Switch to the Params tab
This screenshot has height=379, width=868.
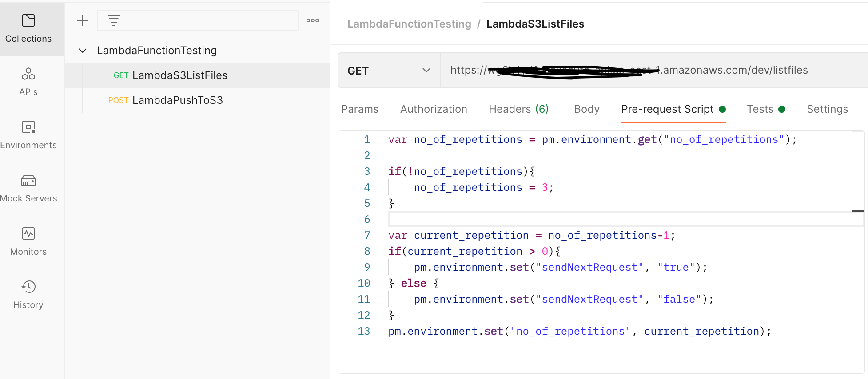pos(360,109)
